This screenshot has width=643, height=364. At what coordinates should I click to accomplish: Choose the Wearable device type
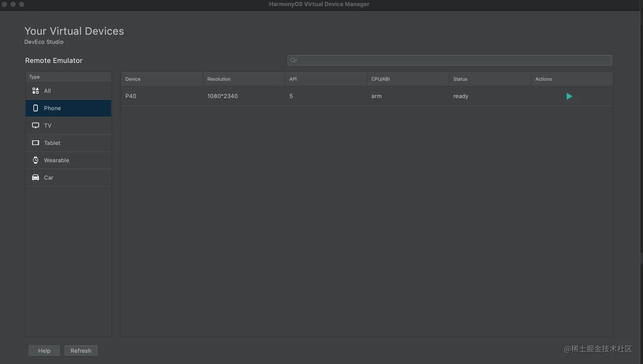[68, 160]
